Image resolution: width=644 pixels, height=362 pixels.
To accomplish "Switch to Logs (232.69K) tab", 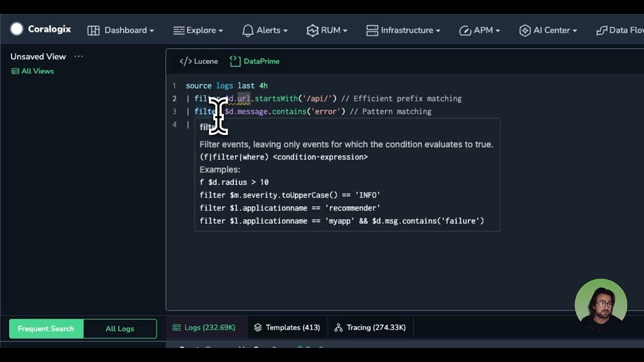I will (x=204, y=327).
